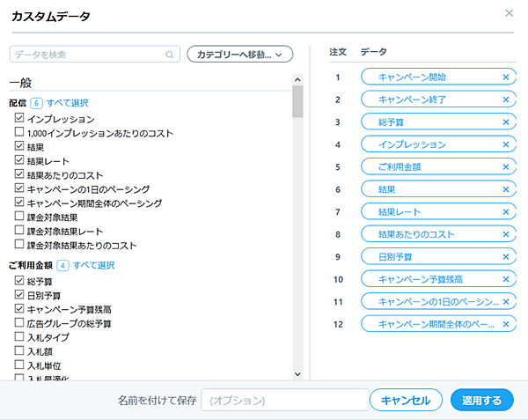Remove キャンペーン開始 chip with its X icon
The width and height of the screenshot is (528, 420).
(505, 77)
